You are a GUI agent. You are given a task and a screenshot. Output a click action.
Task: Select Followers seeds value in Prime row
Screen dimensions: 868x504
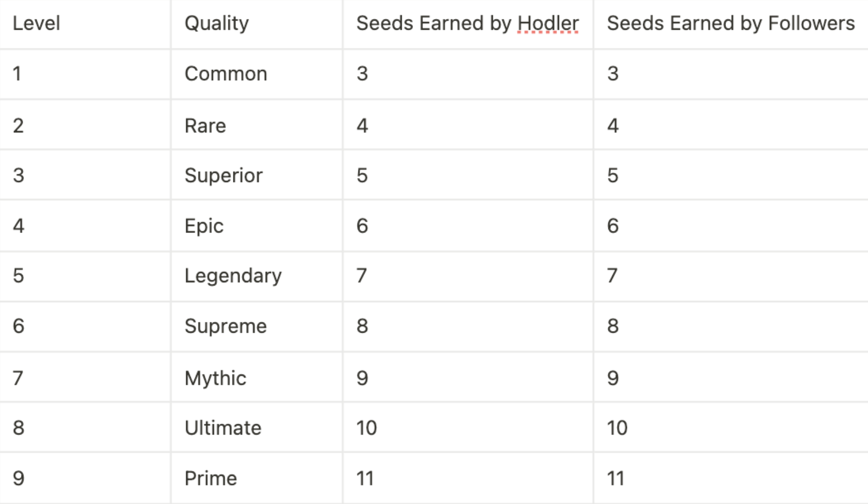pos(616,479)
